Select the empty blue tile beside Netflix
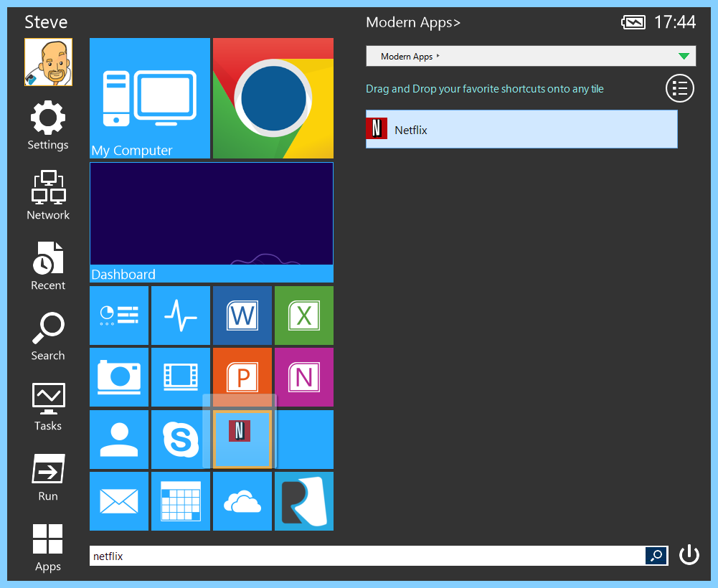 click(x=304, y=439)
